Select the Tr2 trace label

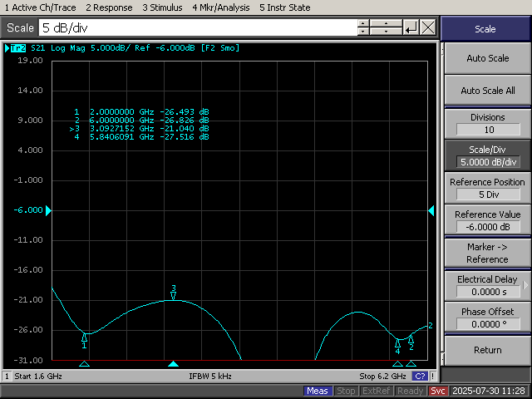click(x=18, y=48)
